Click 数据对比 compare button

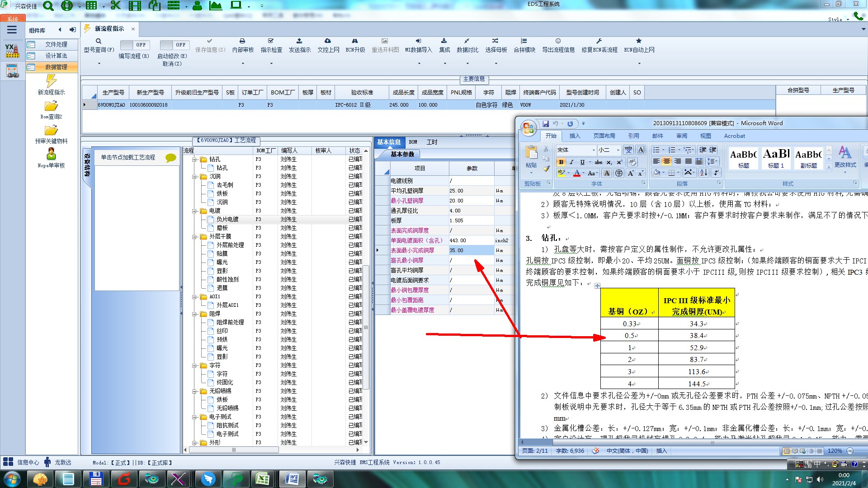click(467, 46)
